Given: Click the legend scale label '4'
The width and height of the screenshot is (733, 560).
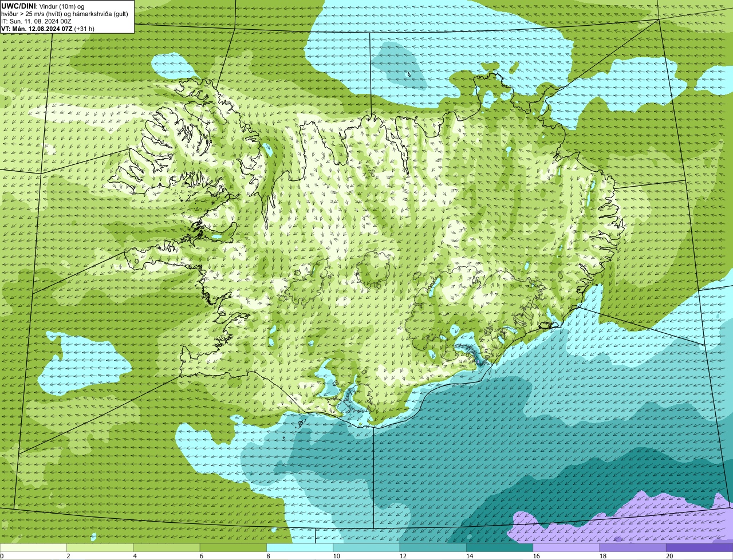Looking at the screenshot, I should pos(135,556).
